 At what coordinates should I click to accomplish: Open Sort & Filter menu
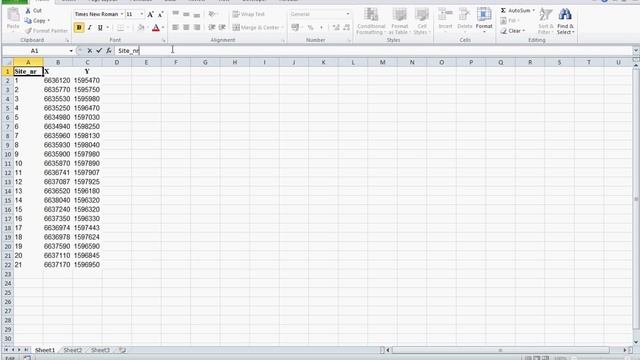545,21
